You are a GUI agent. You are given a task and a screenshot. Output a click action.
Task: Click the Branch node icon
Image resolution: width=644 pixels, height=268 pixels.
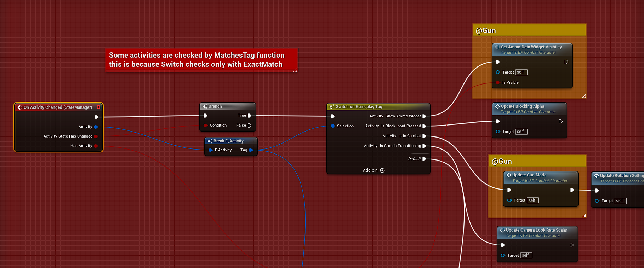205,106
